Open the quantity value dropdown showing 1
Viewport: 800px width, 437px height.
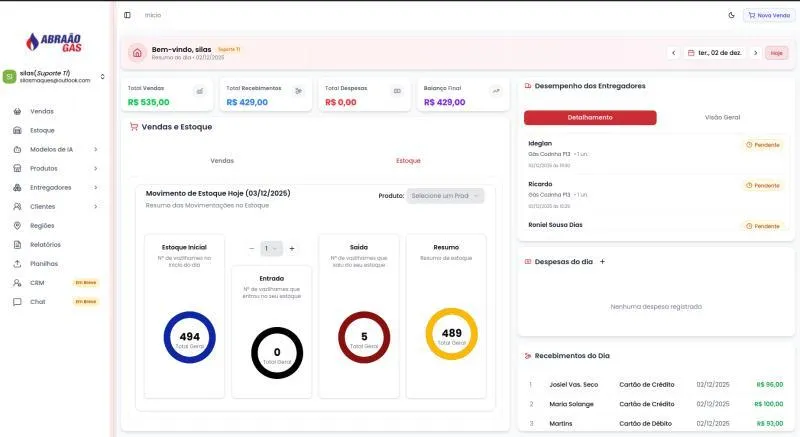(271, 248)
